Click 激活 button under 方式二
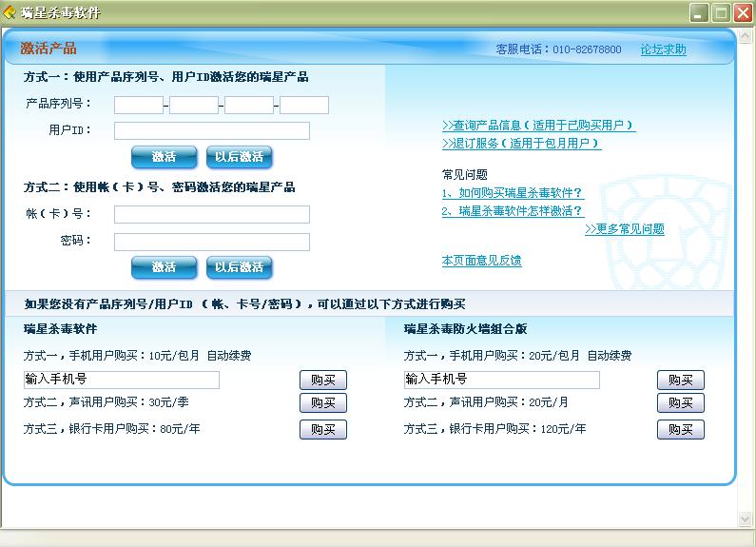This screenshot has height=547, width=756. tap(164, 267)
